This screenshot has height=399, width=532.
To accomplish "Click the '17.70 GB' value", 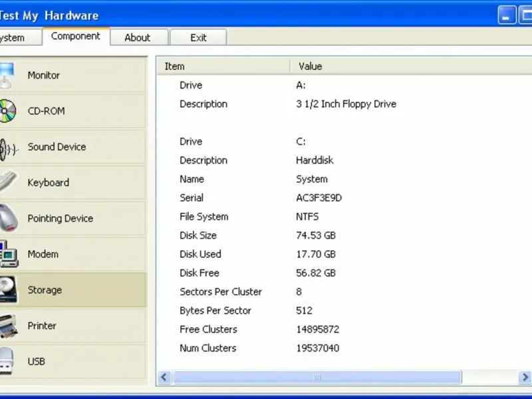I will coord(316,254).
